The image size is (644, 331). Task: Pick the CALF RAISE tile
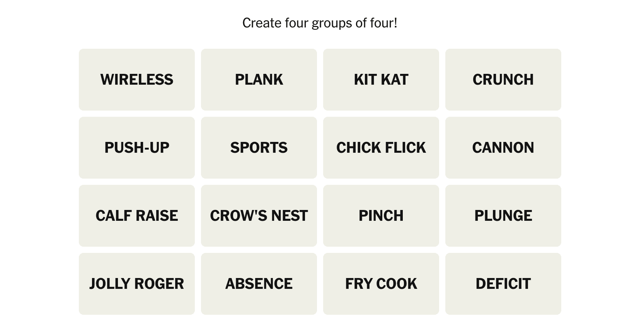tap(137, 216)
